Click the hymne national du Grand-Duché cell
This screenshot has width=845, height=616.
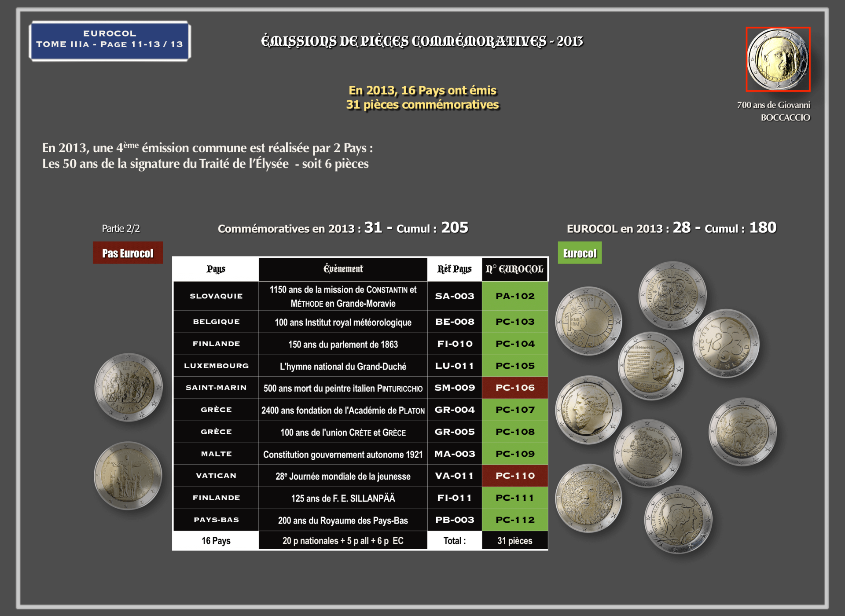pos(343,366)
